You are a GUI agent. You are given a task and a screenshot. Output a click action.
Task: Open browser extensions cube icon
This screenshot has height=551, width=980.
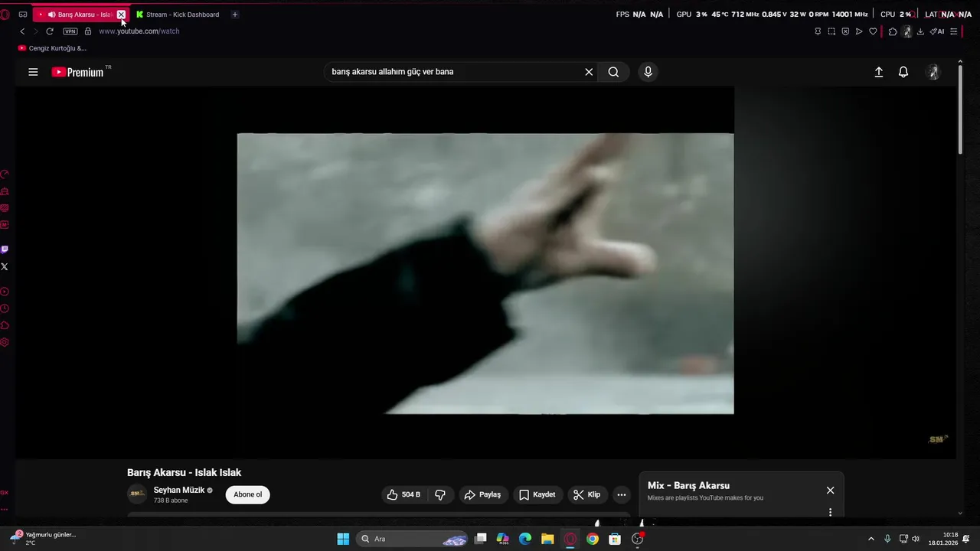click(x=893, y=31)
